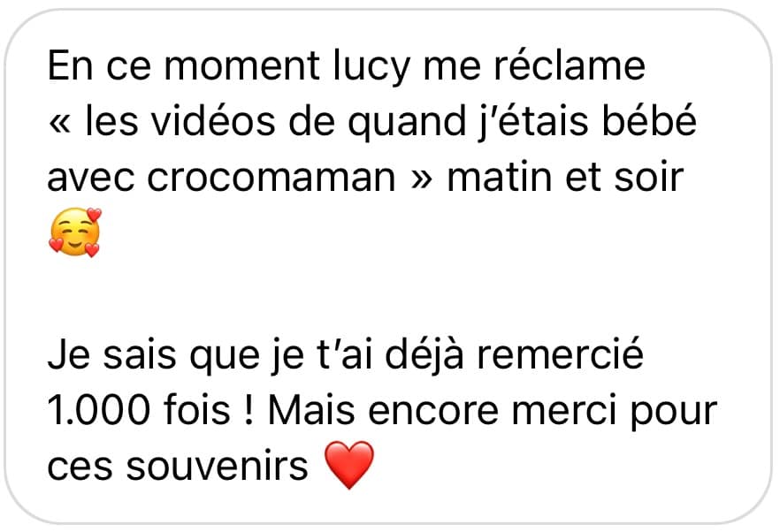Click the phrase "matin et soir"
The width and height of the screenshot is (780, 532).
point(565,177)
